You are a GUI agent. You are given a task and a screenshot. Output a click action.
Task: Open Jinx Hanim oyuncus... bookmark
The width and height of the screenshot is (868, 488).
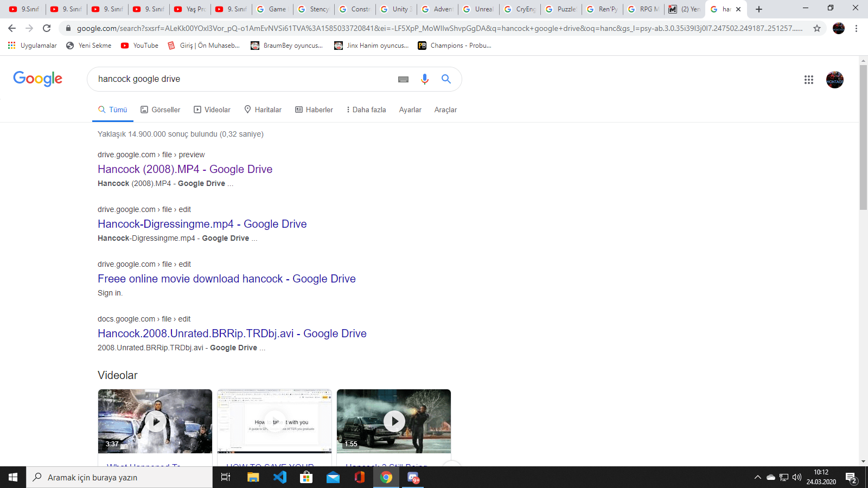point(372,46)
